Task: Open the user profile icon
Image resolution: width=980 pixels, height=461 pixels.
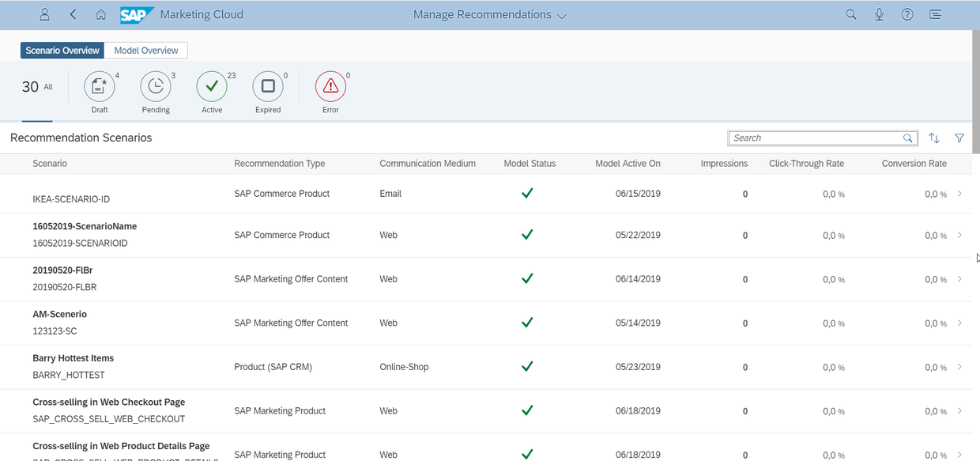Action: coord(45,14)
